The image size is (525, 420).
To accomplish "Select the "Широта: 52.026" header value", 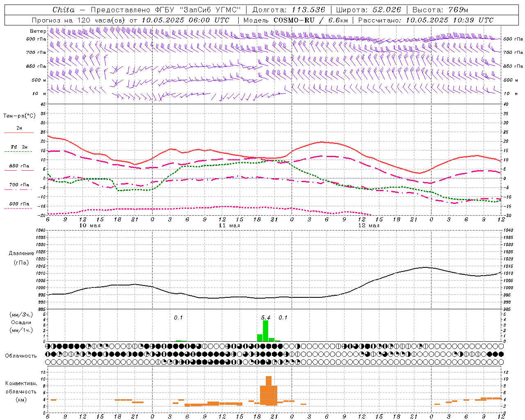I will (368, 10).
